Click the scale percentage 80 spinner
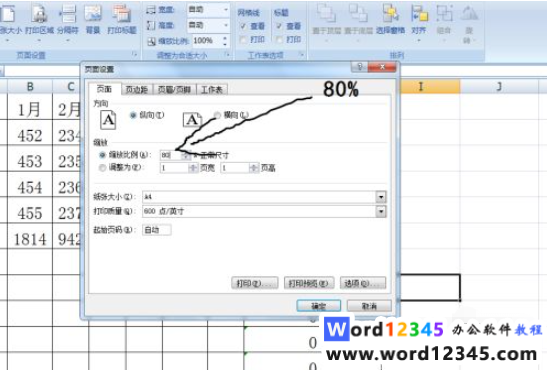The image size is (547, 370). click(186, 155)
